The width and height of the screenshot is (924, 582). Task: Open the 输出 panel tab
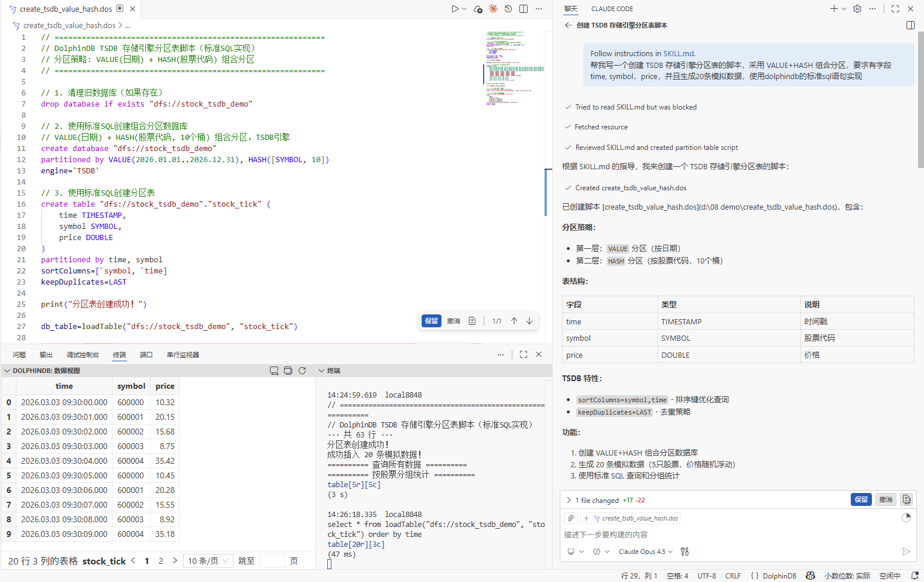point(46,355)
